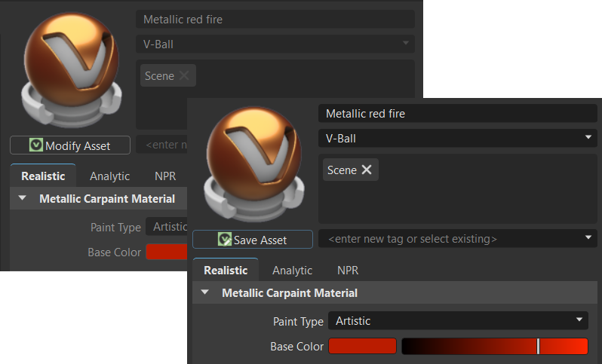602x364 pixels.
Task: Open Base Color swatch in back panel
Action: 167,252
